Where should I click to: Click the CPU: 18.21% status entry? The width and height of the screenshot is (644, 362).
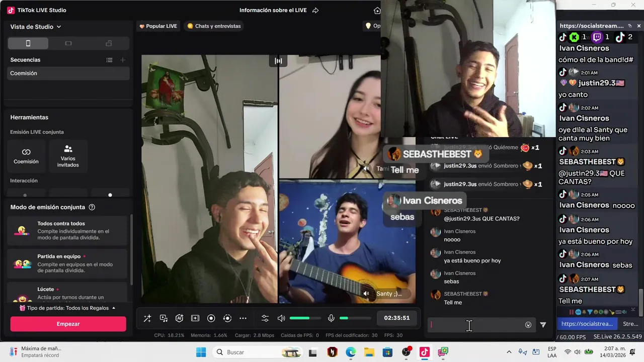click(169, 335)
